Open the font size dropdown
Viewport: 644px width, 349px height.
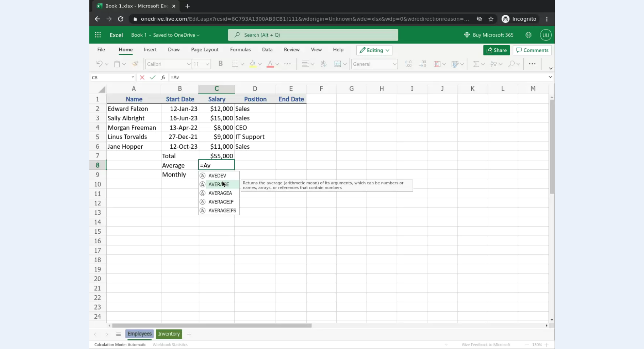[x=207, y=64]
